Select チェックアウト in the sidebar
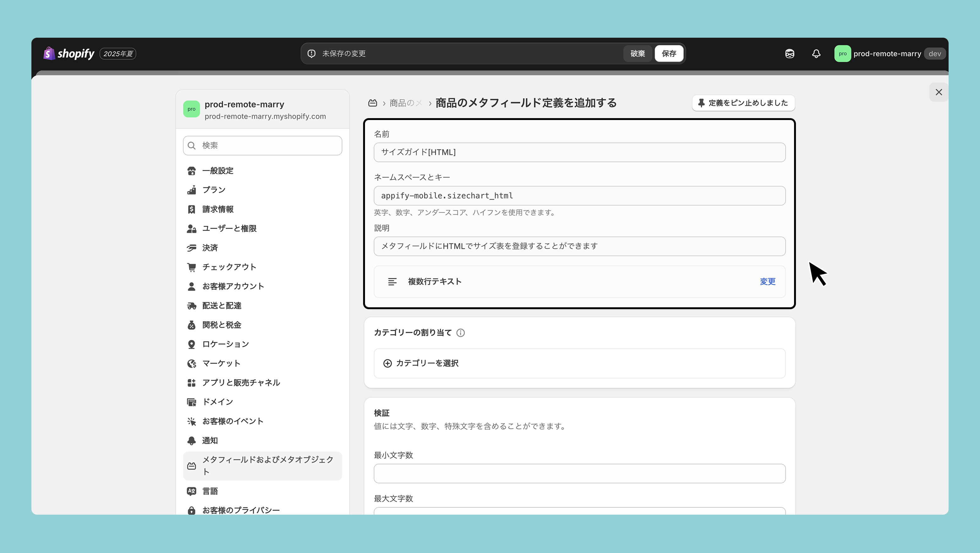This screenshot has height=553, width=980. coord(229,267)
